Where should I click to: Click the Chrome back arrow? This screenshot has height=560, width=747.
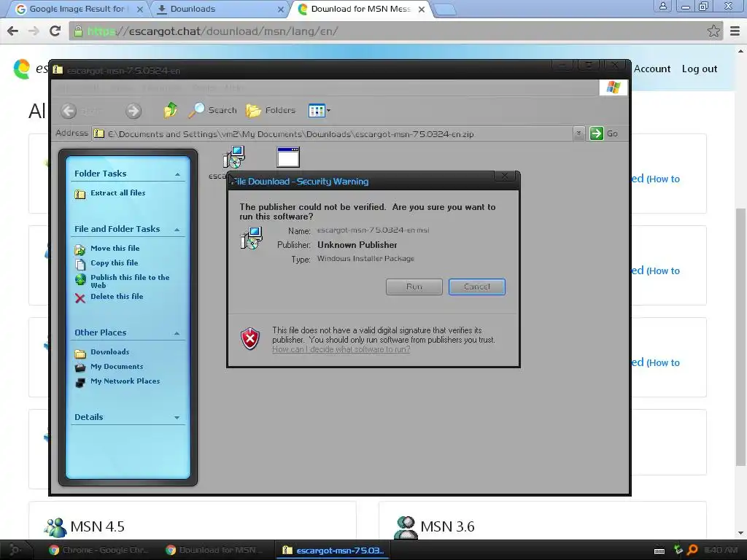[x=13, y=31]
